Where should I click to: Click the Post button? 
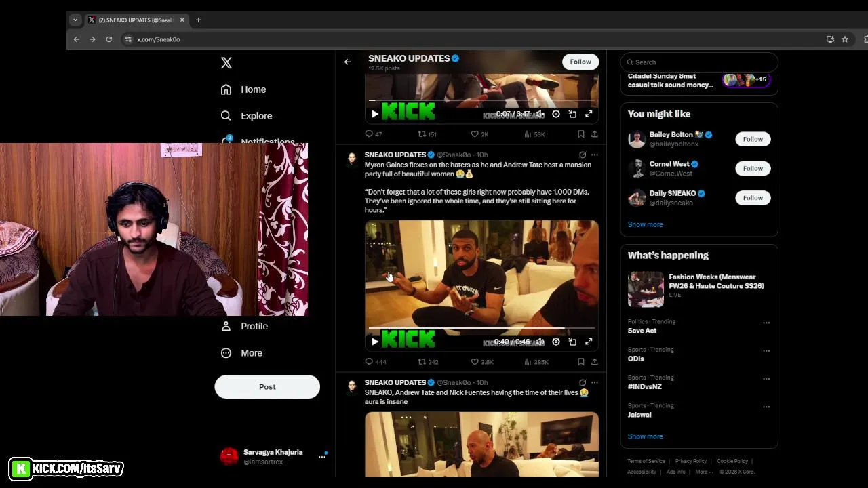click(267, 387)
